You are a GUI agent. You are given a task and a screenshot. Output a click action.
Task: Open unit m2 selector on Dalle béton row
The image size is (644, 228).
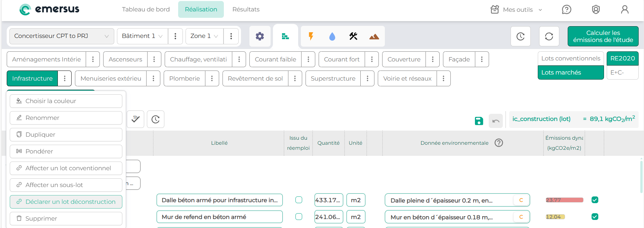[x=356, y=200]
